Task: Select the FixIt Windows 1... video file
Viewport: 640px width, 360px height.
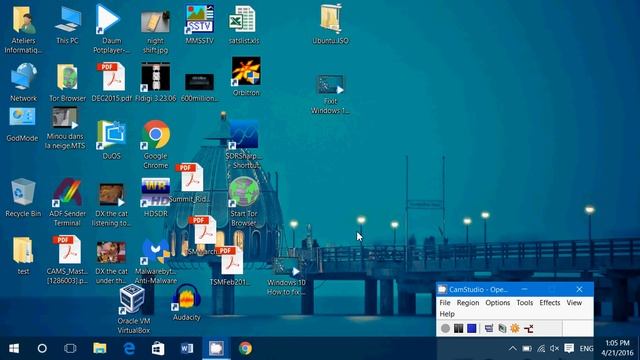Action: 330,95
